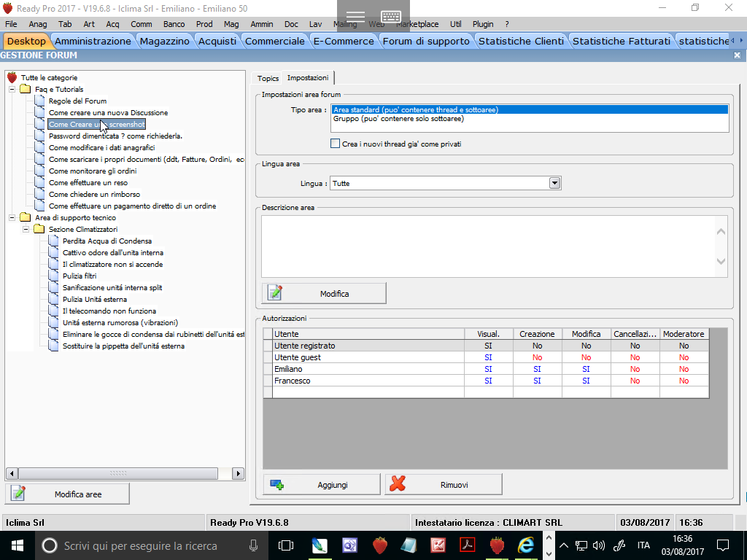Click the Modifica description button
This screenshot has width=747, height=560.
(x=324, y=293)
